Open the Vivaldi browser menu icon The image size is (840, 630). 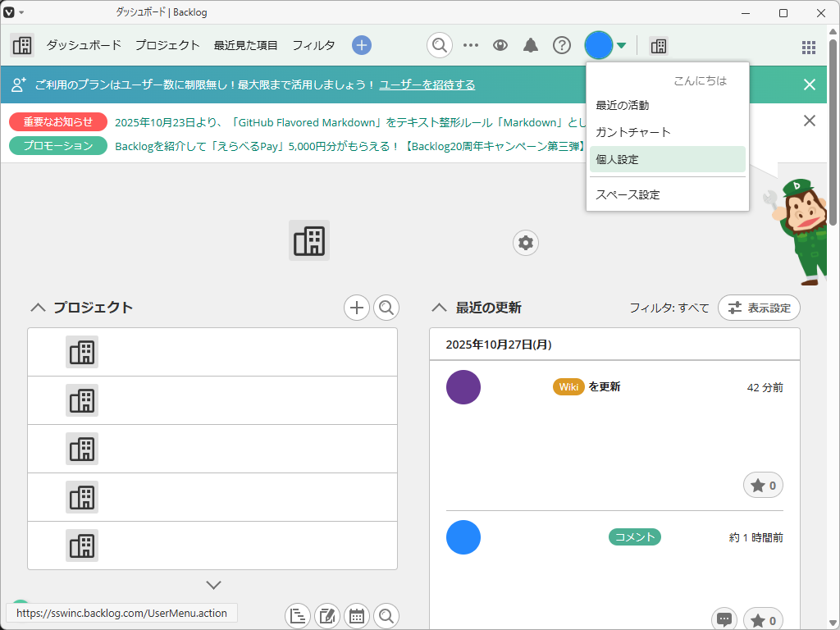[9, 12]
